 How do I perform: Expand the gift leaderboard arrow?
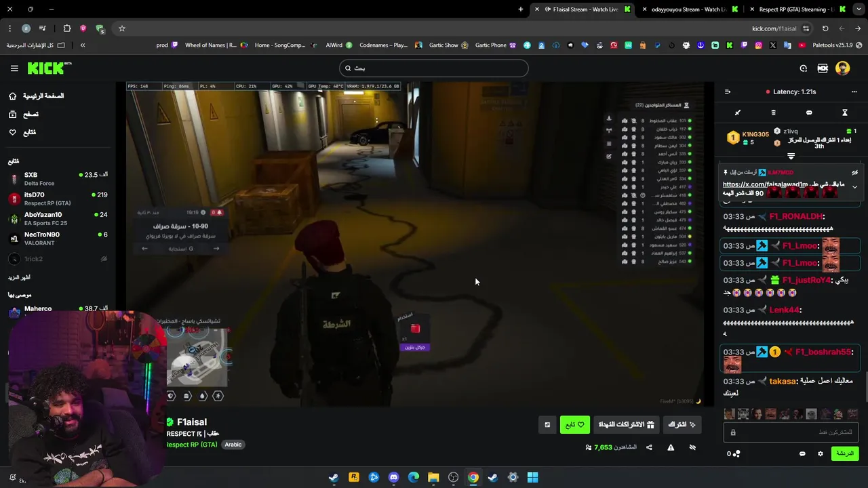791,157
